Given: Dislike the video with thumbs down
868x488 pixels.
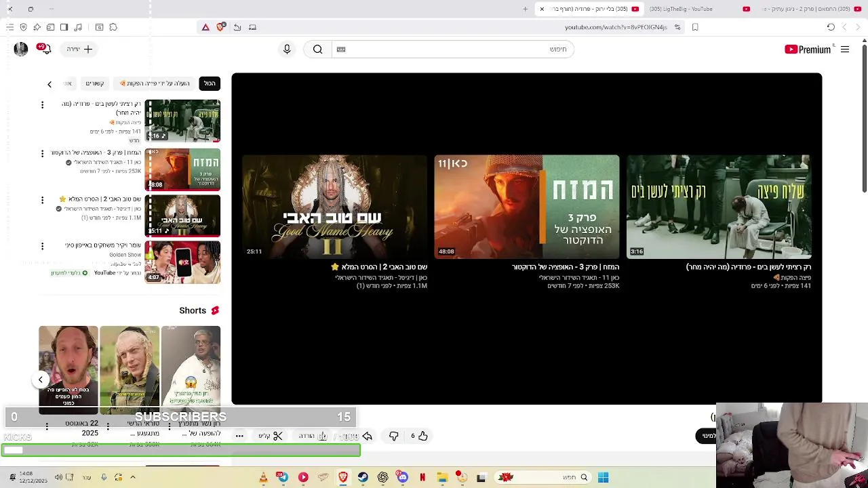Looking at the screenshot, I should [394, 436].
